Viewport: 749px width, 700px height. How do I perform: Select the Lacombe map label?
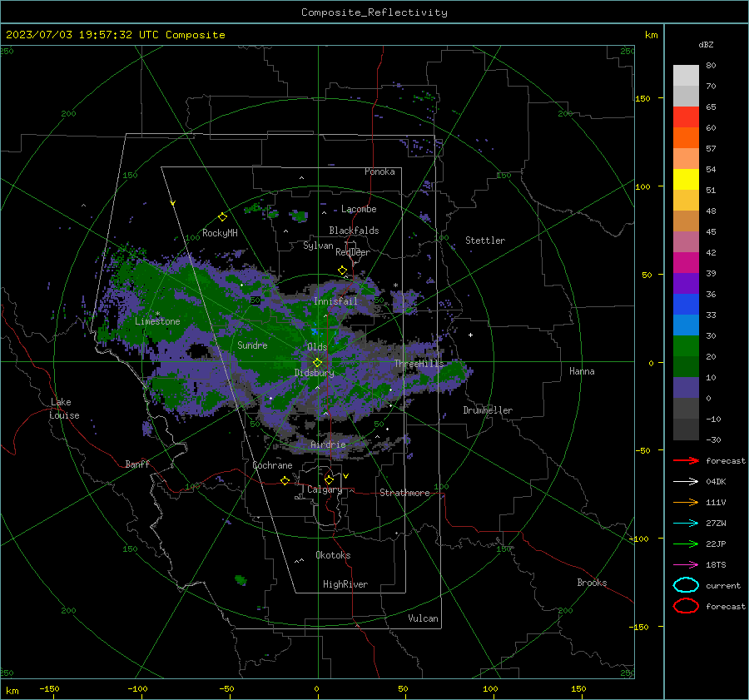point(359,209)
